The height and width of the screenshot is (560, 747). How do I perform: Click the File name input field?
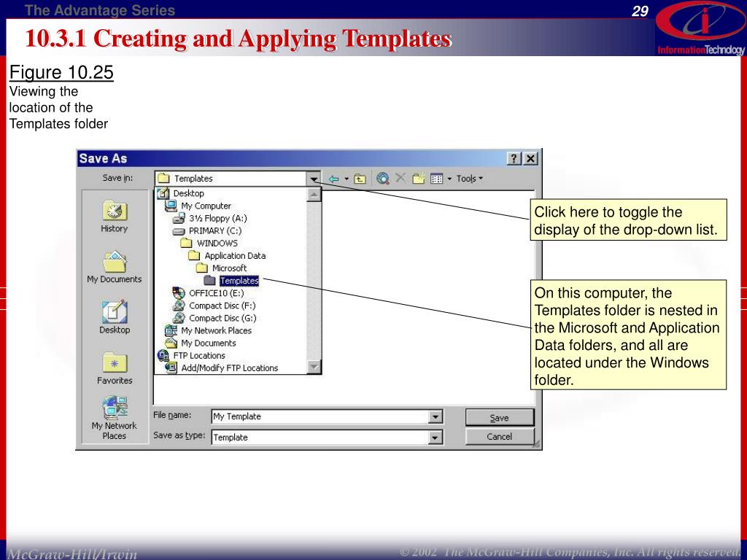pos(320,416)
